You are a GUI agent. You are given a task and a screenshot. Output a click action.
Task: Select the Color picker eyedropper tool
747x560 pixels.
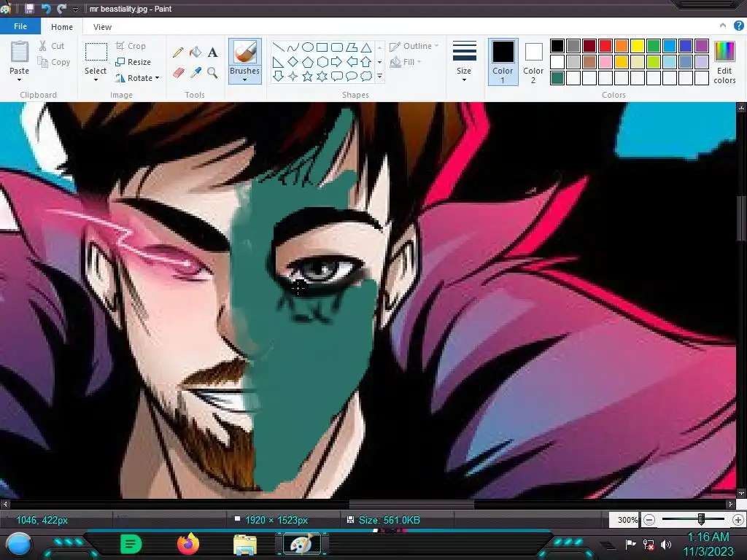click(x=196, y=72)
